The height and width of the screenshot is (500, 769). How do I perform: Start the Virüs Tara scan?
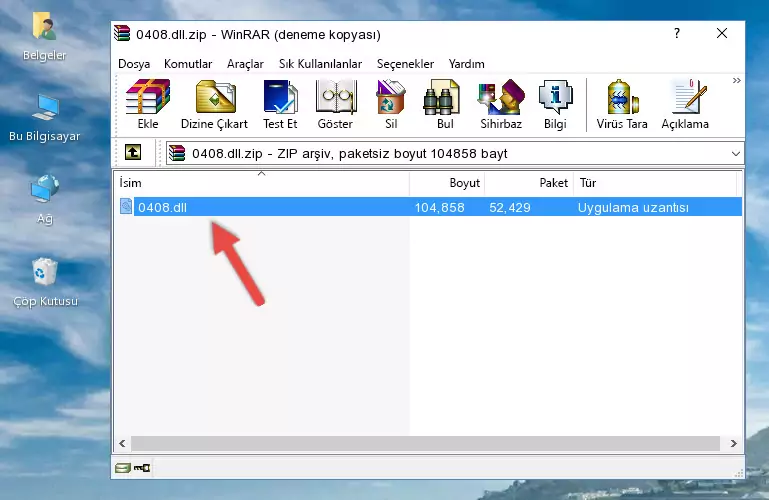(x=622, y=104)
